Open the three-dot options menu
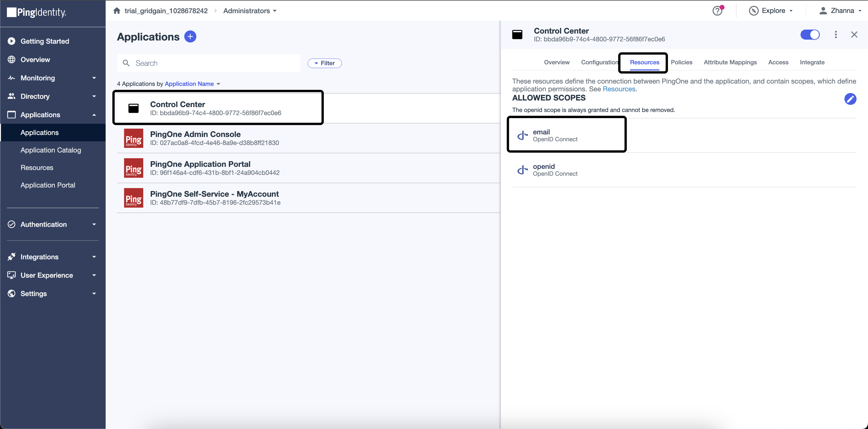868x429 pixels. pos(836,34)
